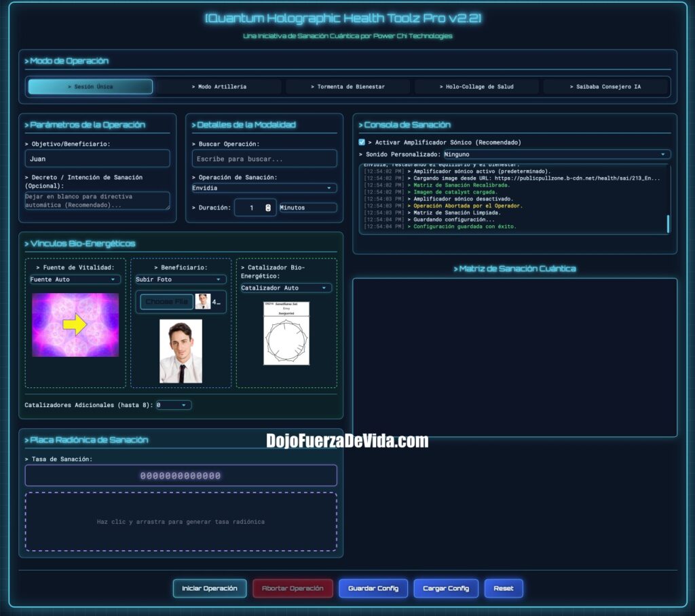Click the log line 'Amplificador sónico desactivado.'
Viewport: 695px width, 616px height.
[x=438, y=199]
